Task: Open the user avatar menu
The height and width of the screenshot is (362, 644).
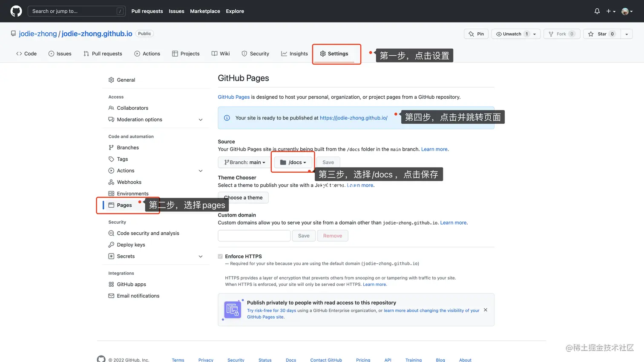Action: 627,11
